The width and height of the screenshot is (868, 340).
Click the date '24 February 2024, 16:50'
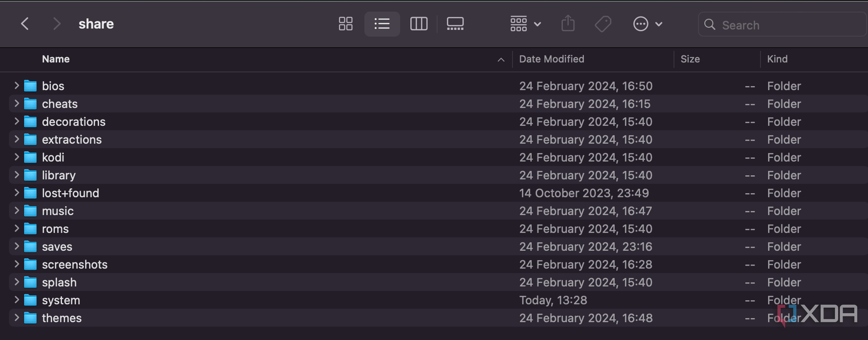click(x=586, y=86)
